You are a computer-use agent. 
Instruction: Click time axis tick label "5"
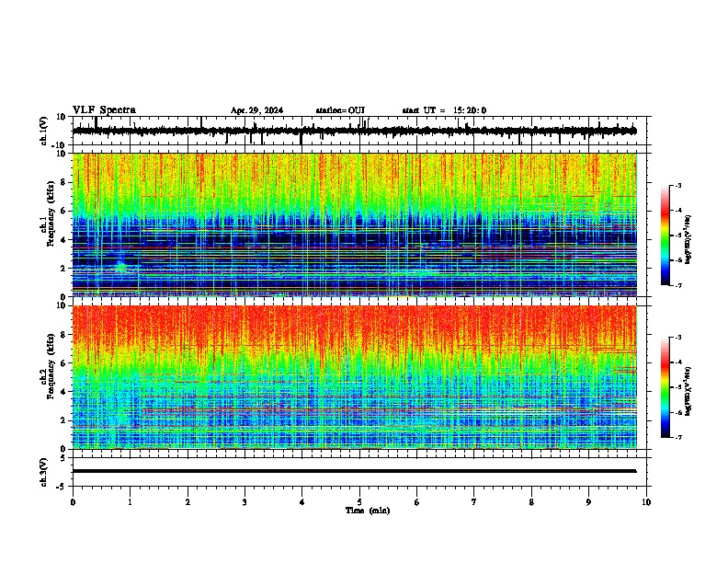point(359,502)
